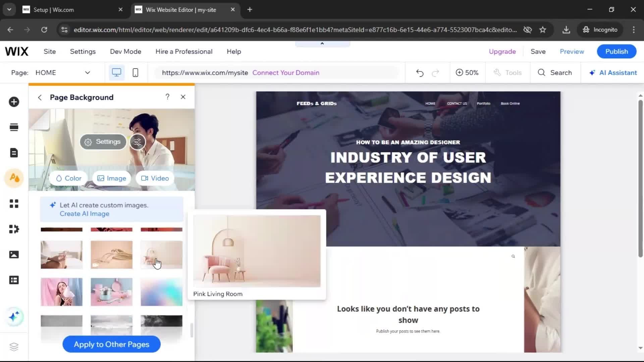Click the Upgrade link

point(502,52)
